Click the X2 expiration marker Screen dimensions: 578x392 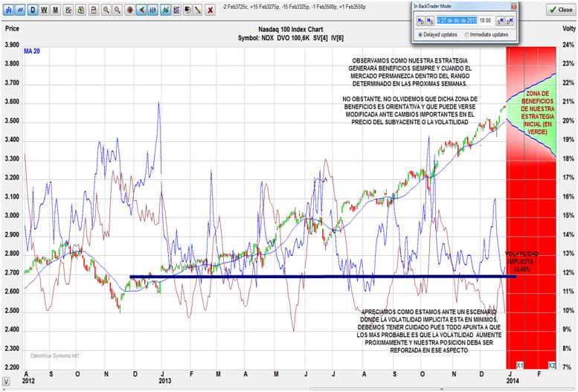pyautogui.click(x=552, y=365)
